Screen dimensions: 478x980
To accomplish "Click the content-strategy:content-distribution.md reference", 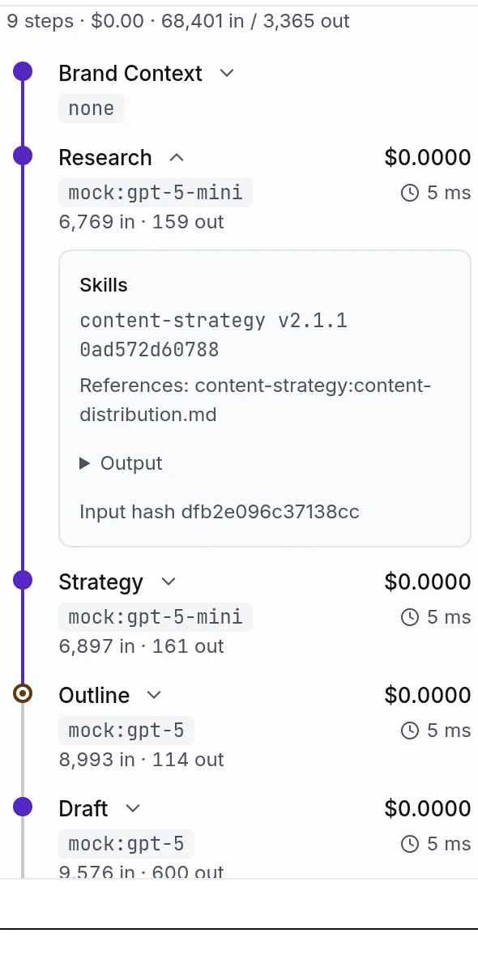I will coord(255,400).
